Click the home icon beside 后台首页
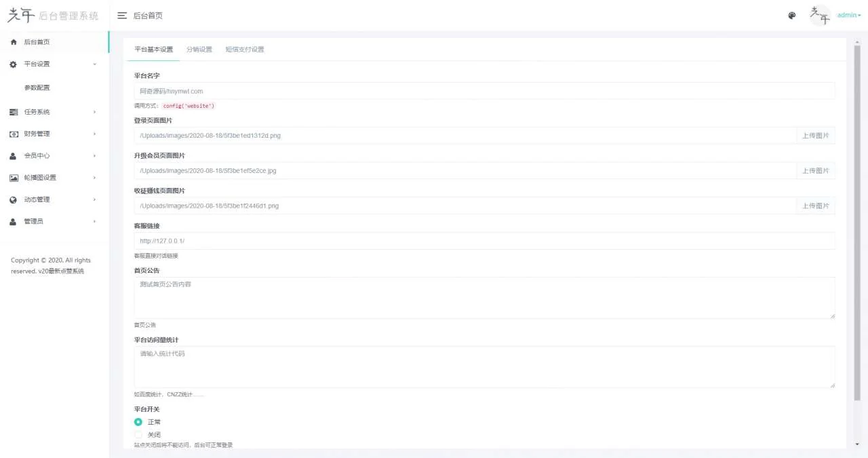 14,42
